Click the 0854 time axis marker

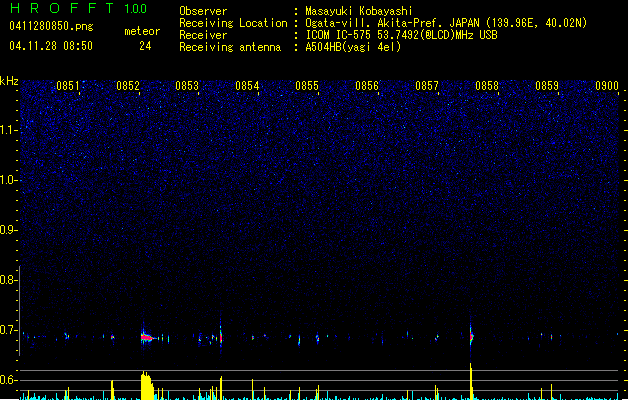(247, 86)
